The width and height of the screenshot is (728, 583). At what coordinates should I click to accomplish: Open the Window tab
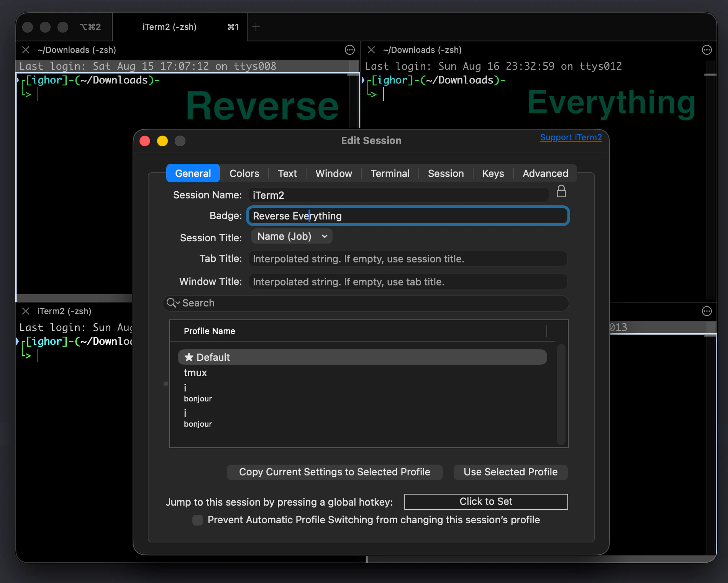[334, 174]
